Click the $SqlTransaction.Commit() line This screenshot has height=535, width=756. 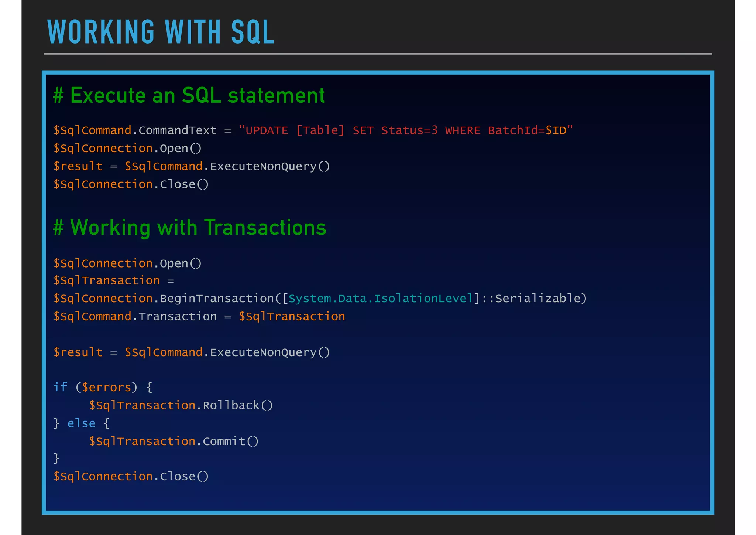[x=174, y=442]
